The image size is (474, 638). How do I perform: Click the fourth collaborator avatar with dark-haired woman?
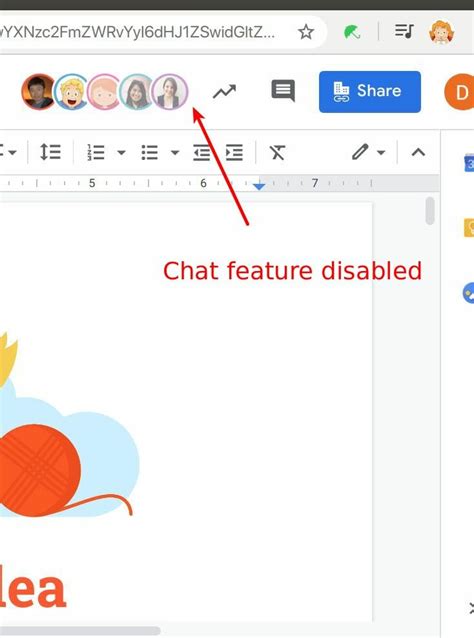click(x=137, y=92)
